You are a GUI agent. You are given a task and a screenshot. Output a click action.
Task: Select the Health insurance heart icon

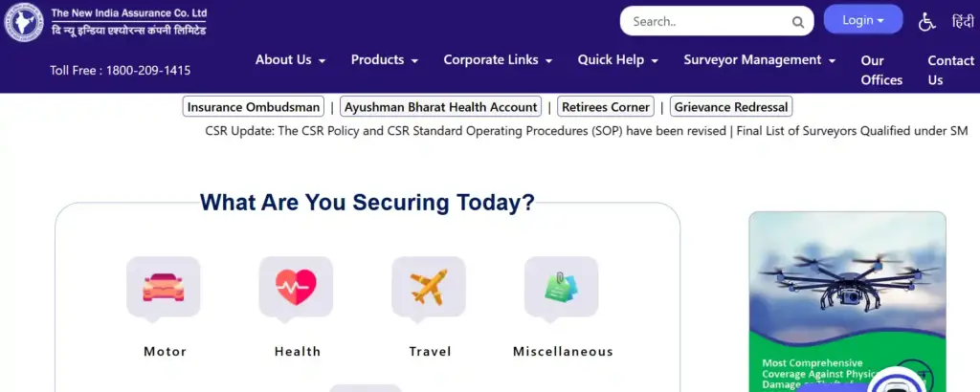(296, 287)
